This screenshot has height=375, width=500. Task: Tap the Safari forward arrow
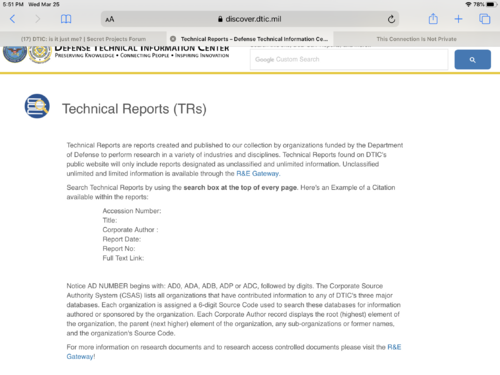click(x=37, y=19)
